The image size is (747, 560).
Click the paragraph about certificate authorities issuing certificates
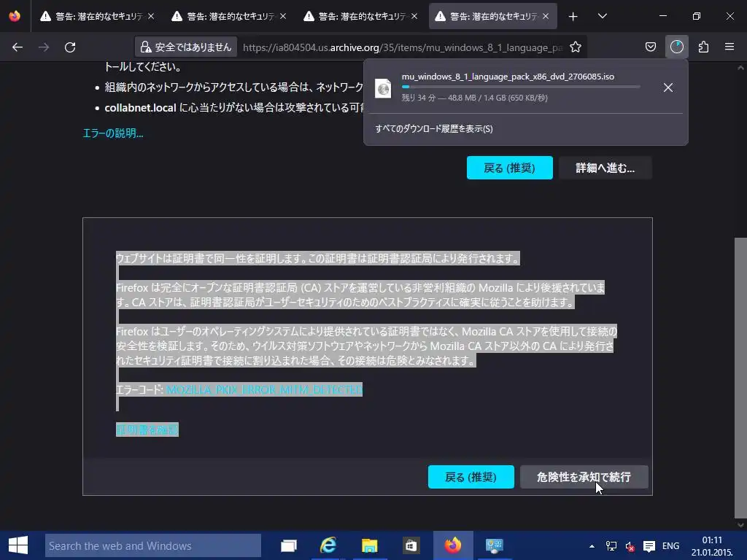click(x=318, y=258)
